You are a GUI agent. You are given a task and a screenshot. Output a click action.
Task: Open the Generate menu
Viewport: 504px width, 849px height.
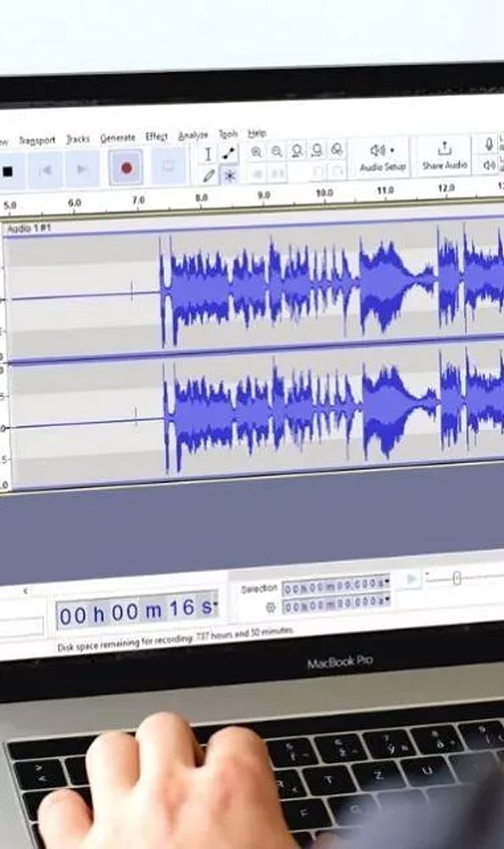(117, 138)
